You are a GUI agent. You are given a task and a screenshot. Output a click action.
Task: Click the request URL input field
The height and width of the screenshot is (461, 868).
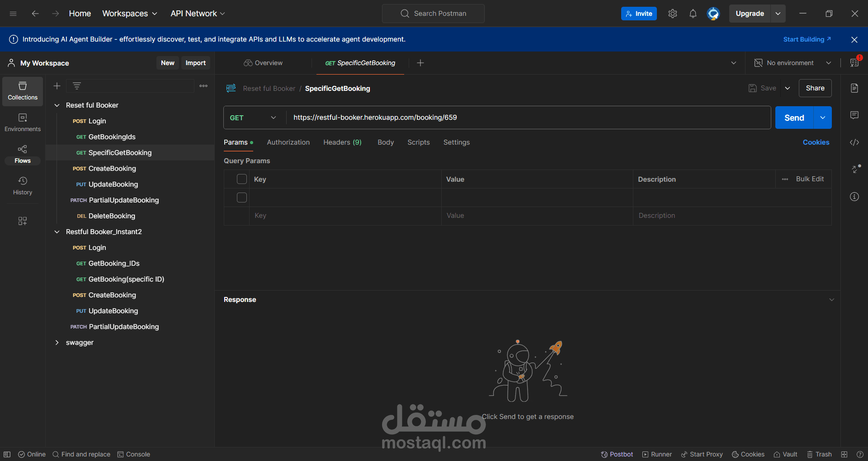point(497,118)
